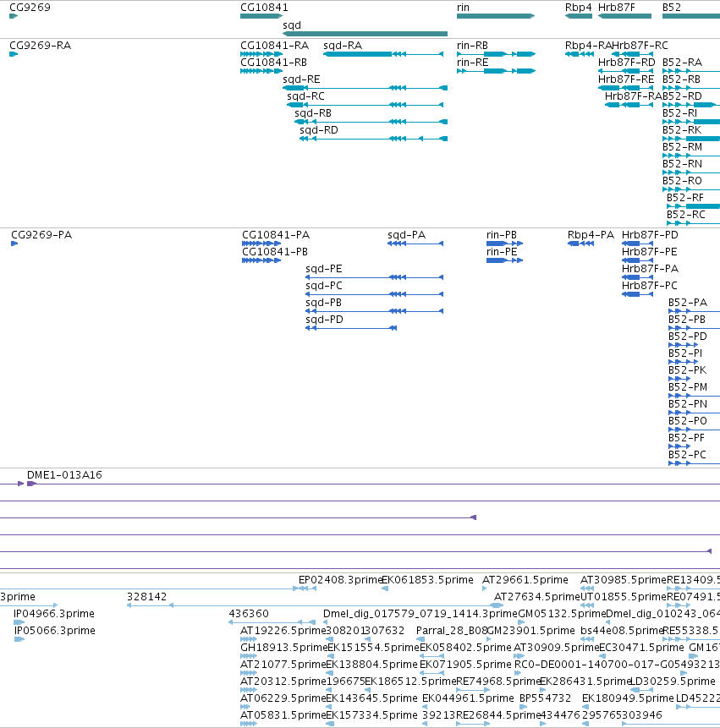This screenshot has height=728, width=720.
Task: Click the B52-PC protein label
Action: (687, 455)
